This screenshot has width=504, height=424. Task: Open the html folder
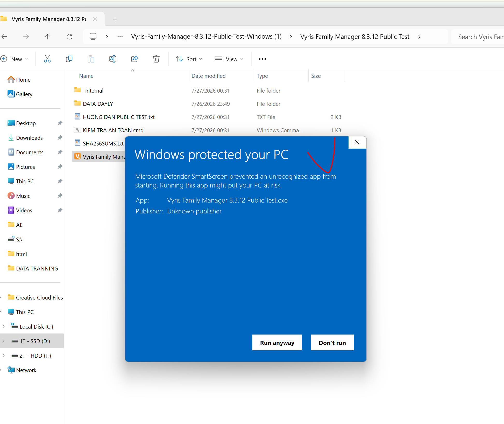[21, 254]
